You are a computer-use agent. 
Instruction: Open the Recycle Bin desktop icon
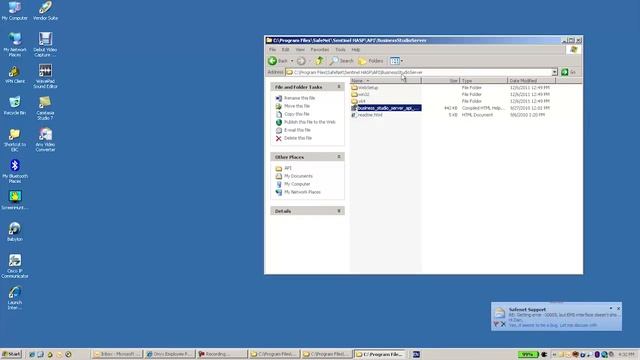[x=15, y=105]
